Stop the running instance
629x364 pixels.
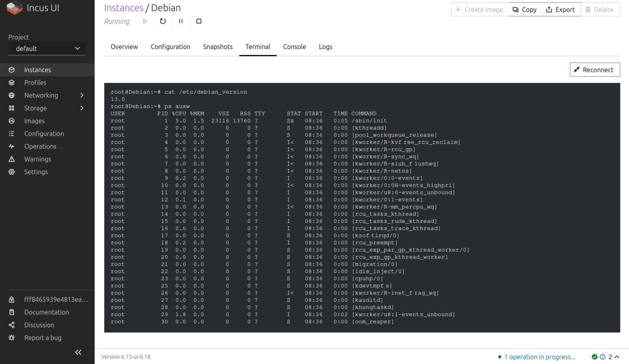point(199,21)
